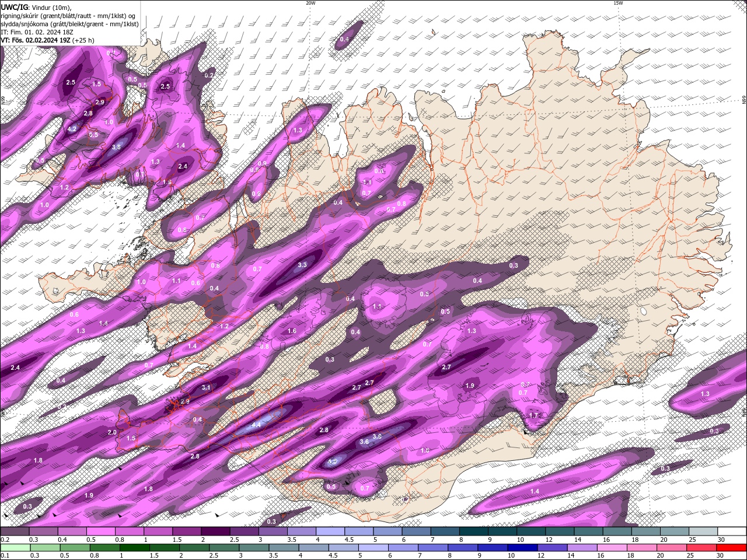Click the 1.4 value in offshore band south of Iceland
This screenshot has height=560, width=747.
point(535,492)
